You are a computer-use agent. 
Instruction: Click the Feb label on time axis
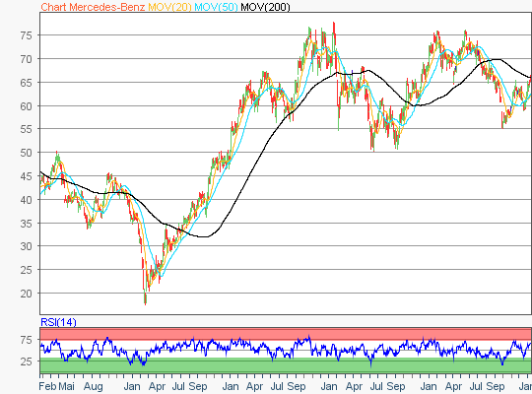coord(47,386)
